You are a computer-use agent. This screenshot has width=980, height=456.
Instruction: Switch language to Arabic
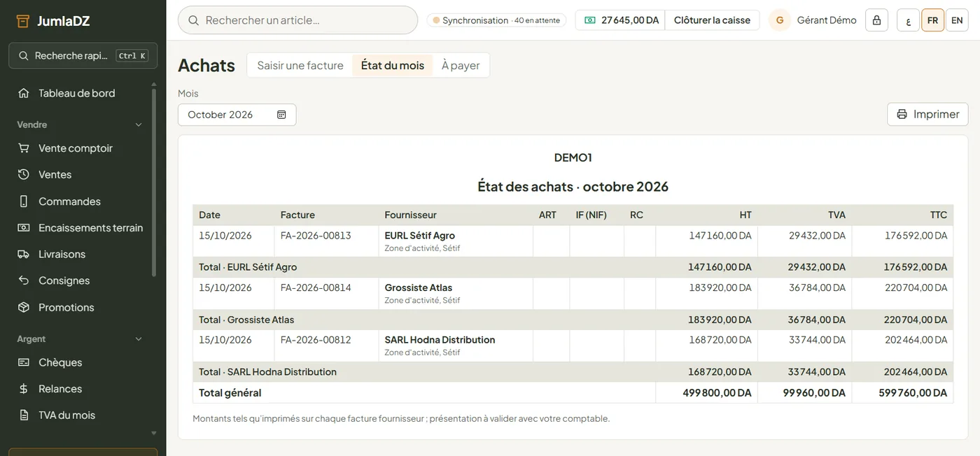click(908, 20)
